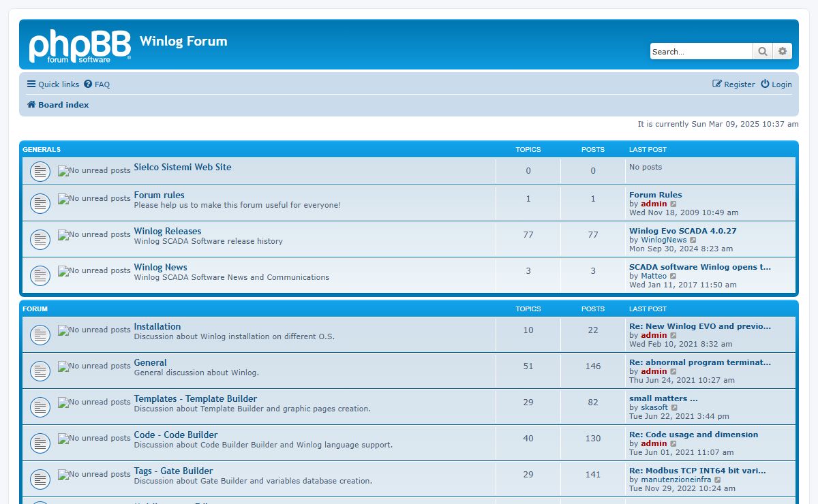Screen dimensions: 818x504
Task: Open last post Re: Modbus TCP INT64
Action: [697, 471]
